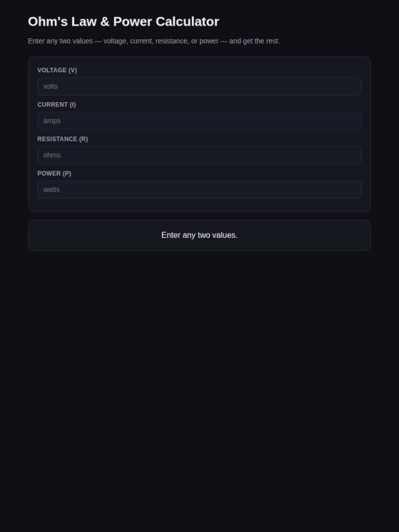Click the "watts" placeholder text
The image size is (399, 532).
click(x=51, y=189)
